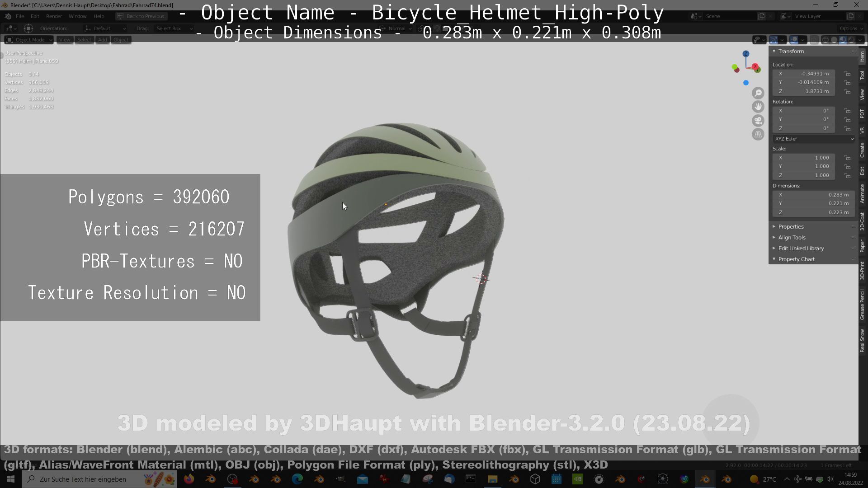
Task: Click the active tool settings icon
Action: [10, 28]
